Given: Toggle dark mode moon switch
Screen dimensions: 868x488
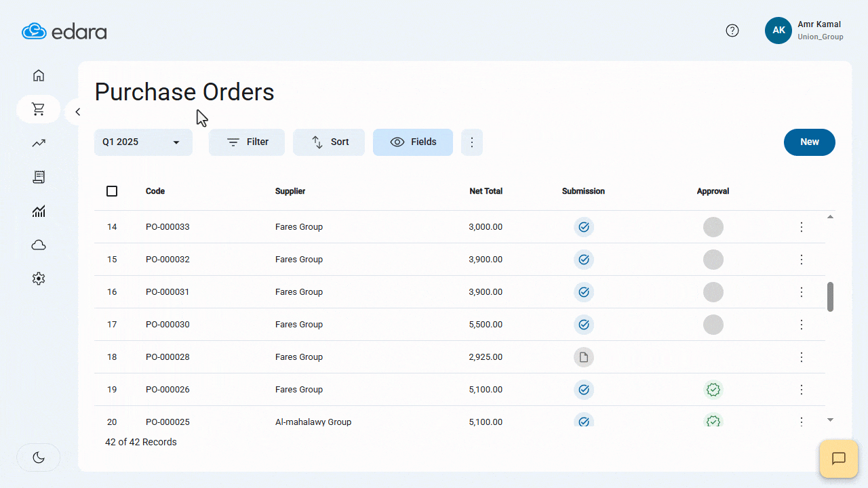Looking at the screenshot, I should [x=39, y=457].
